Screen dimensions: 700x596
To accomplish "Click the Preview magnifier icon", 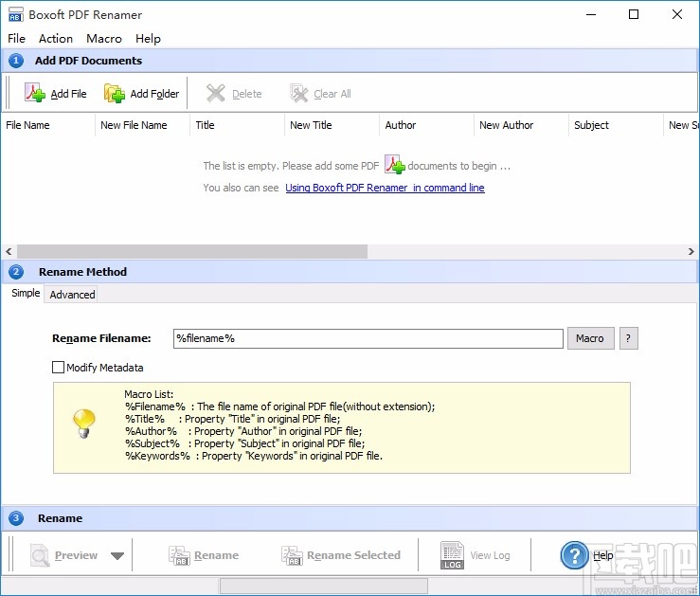I will pyautogui.click(x=40, y=555).
